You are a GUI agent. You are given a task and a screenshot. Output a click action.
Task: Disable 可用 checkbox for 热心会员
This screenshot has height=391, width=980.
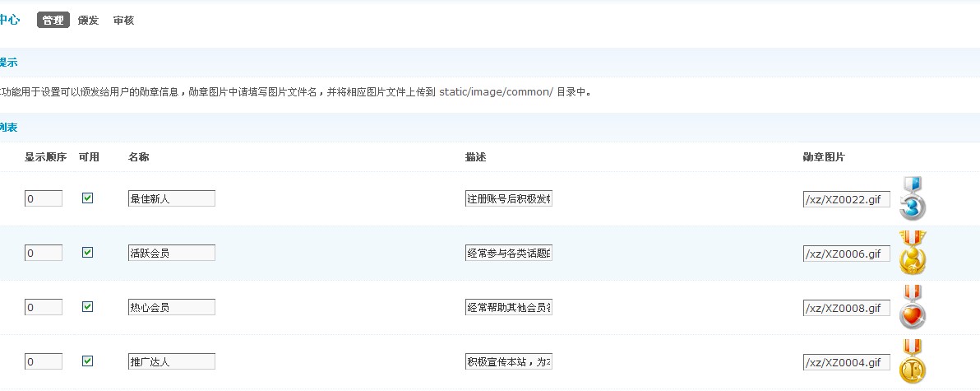87,306
